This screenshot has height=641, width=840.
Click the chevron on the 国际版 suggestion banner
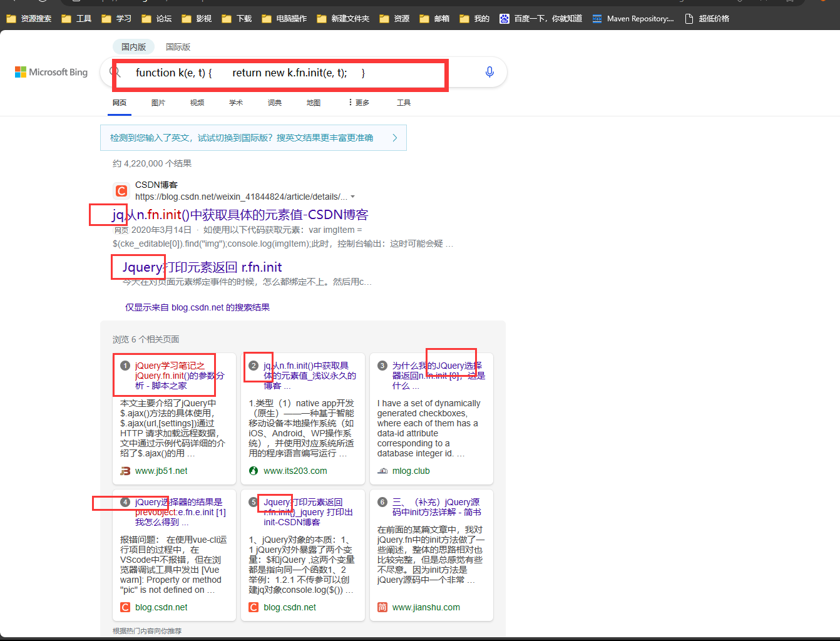coord(395,138)
